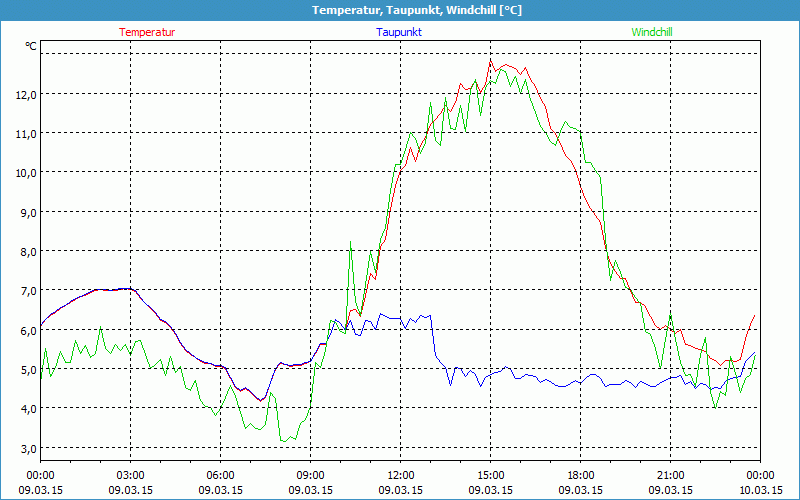The width and height of the screenshot is (800, 500).
Task: Click the 10,0 y-axis value
Action: (x=26, y=173)
